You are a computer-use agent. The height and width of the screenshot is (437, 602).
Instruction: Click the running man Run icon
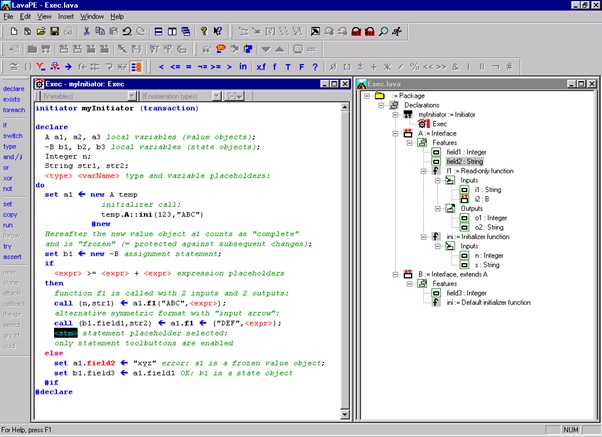(398, 31)
